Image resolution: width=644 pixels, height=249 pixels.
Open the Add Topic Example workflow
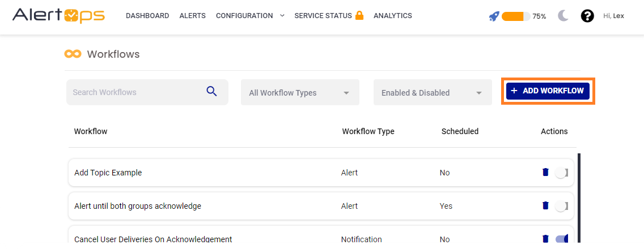(x=108, y=173)
